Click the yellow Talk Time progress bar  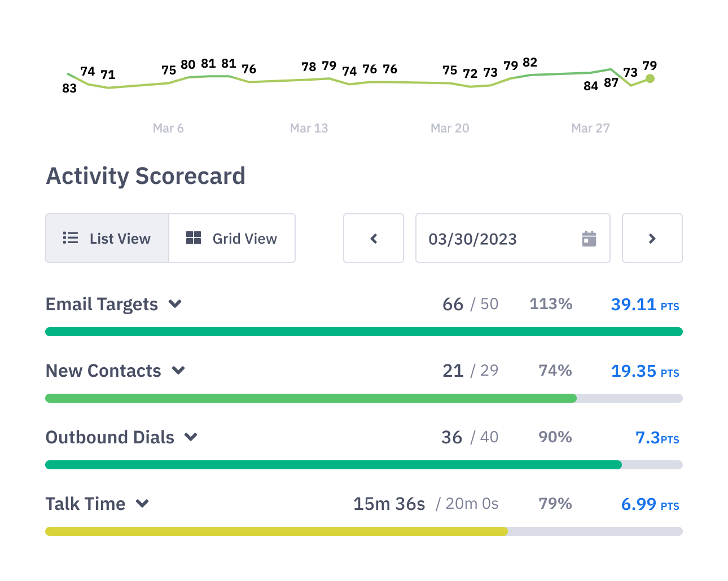tap(277, 531)
